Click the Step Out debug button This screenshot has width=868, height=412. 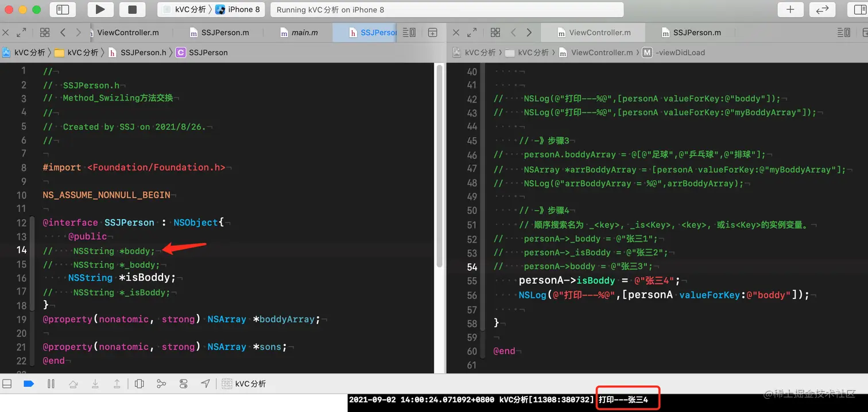coord(117,384)
